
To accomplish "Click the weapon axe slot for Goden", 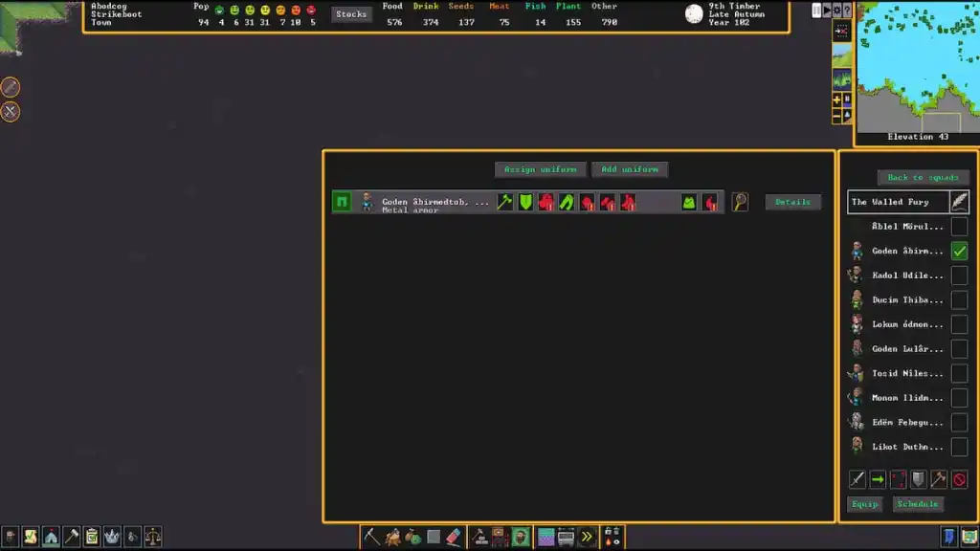I will [504, 202].
